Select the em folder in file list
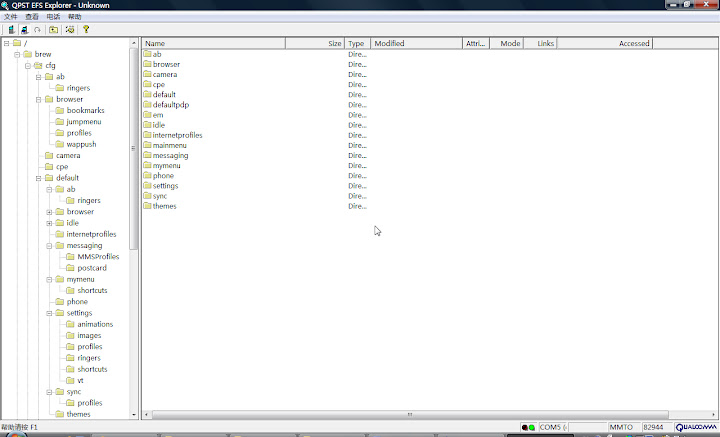The height and width of the screenshot is (437, 720). click(158, 115)
